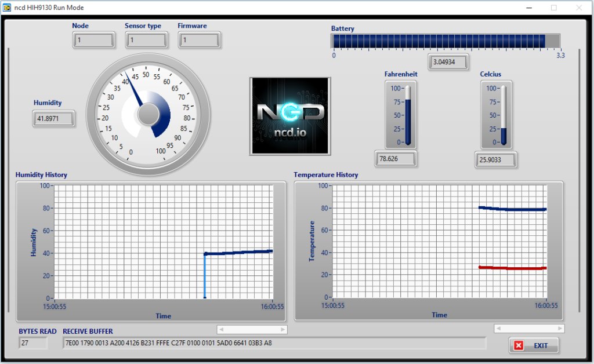Click the Humidity History title label

coord(41,175)
